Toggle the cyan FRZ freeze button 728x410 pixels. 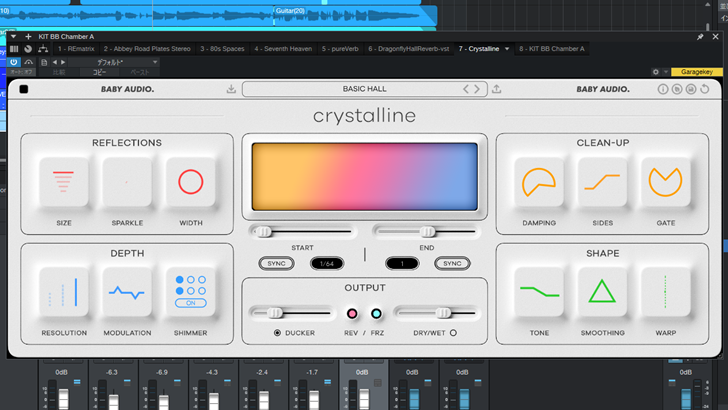click(x=376, y=314)
